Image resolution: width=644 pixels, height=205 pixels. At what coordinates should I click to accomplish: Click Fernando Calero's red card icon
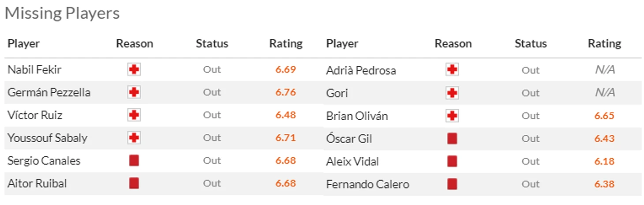pyautogui.click(x=452, y=184)
